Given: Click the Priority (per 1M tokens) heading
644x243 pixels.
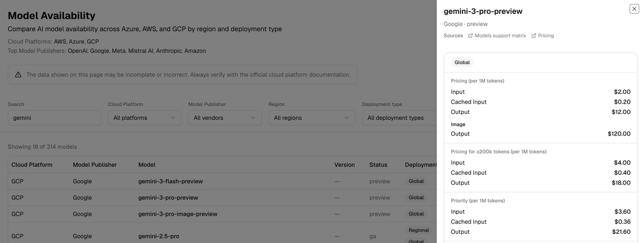Looking at the screenshot, I should 478,201.
